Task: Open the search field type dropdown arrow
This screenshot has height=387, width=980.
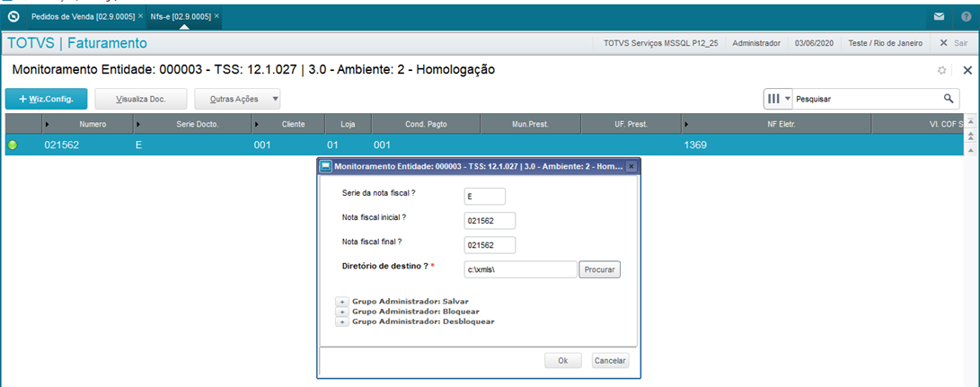Action: (x=787, y=99)
